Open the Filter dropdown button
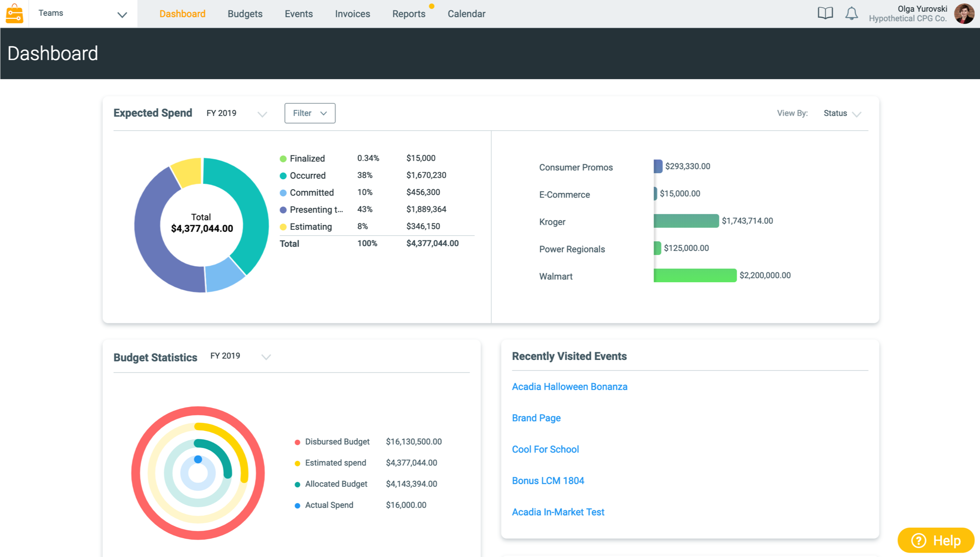 point(310,113)
